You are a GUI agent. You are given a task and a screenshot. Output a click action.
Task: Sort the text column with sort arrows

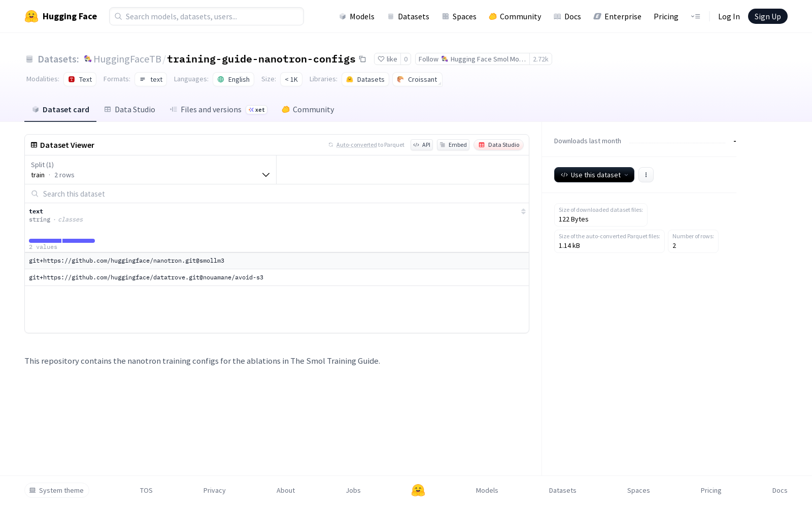click(523, 211)
